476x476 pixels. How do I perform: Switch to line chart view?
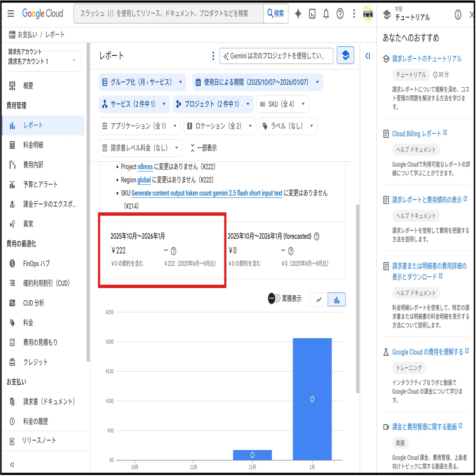coord(319,300)
